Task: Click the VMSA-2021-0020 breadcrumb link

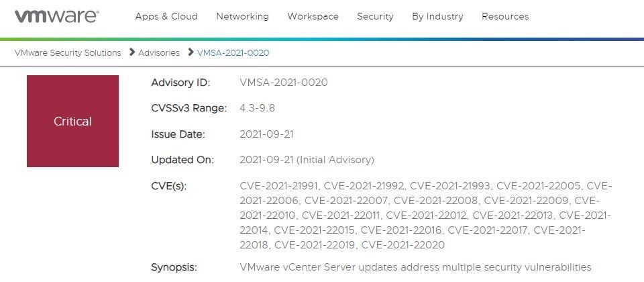Action: point(233,52)
